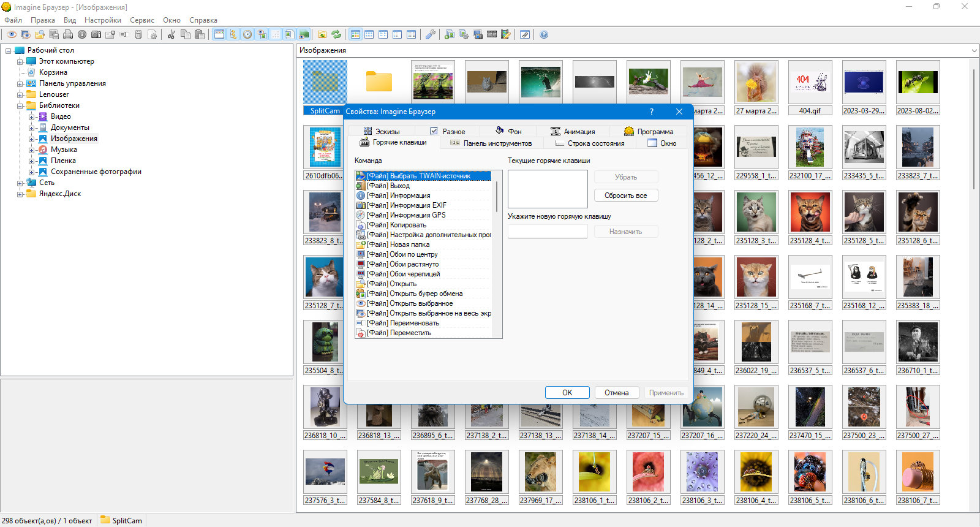This screenshot has width=980, height=527.
Task: Switch to the Разное tab
Action: coord(448,131)
